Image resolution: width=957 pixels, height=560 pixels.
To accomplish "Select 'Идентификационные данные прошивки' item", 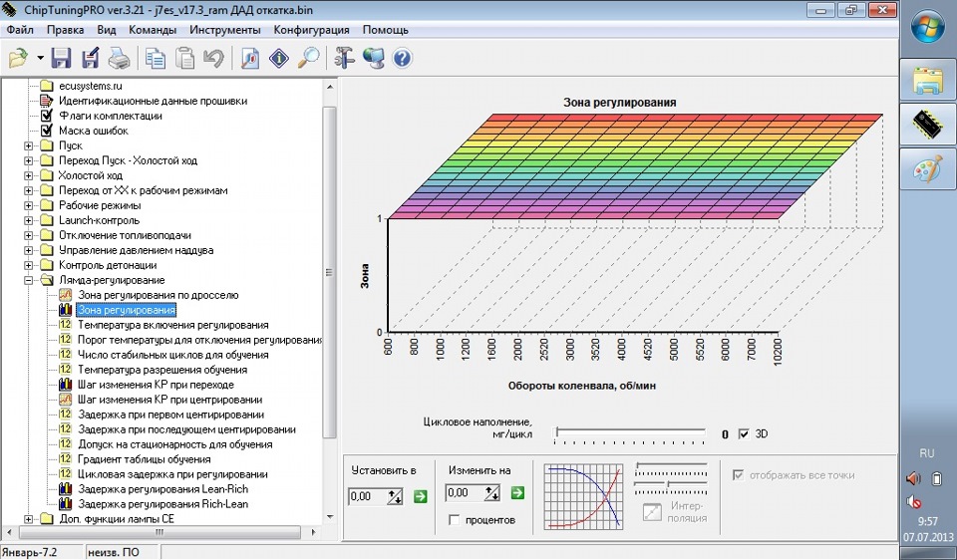I will (x=154, y=101).
